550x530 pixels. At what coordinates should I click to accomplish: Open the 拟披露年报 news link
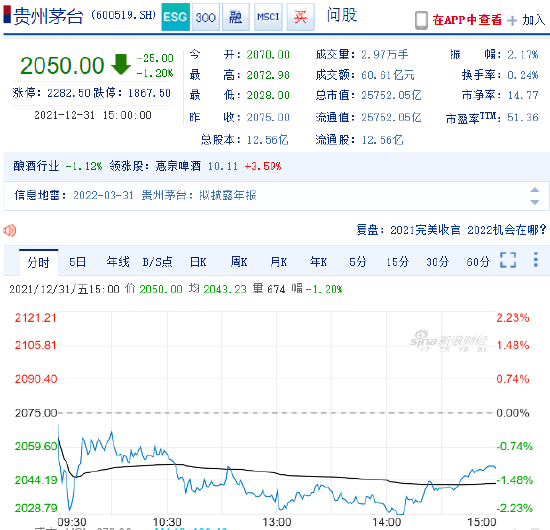[x=228, y=195]
